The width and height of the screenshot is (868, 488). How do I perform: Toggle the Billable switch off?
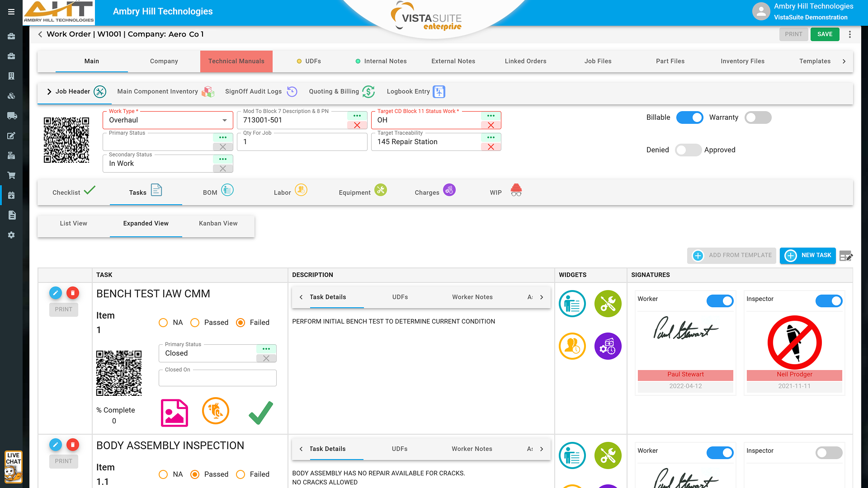689,117
